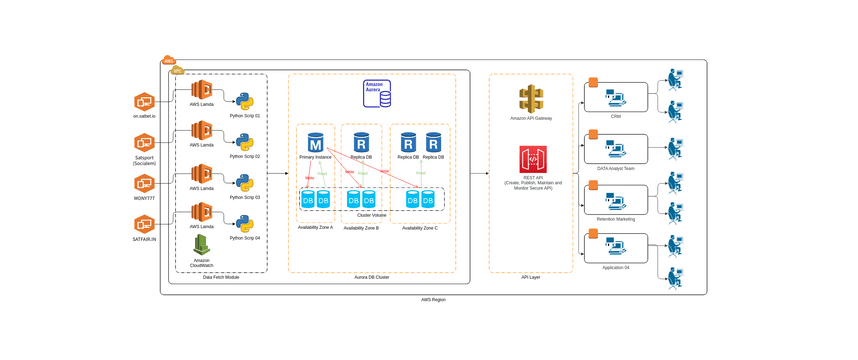Select the Satsport (Socialem) source hexagon icon
The height and width of the screenshot is (360, 858).
[x=144, y=143]
